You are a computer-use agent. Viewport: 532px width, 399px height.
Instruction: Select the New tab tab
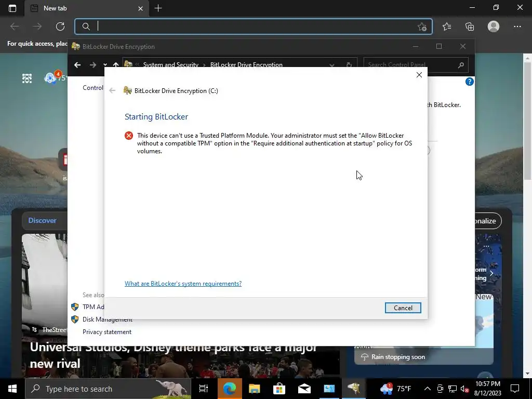point(87,8)
